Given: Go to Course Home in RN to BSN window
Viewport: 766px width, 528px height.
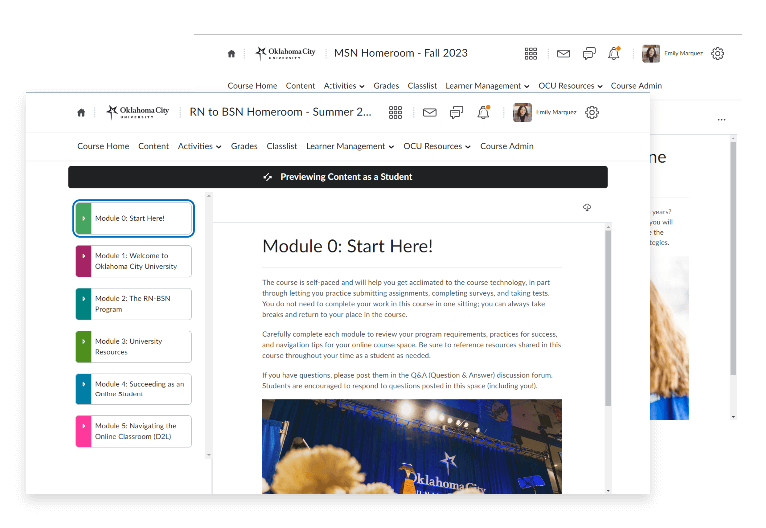Looking at the screenshot, I should pos(103,147).
